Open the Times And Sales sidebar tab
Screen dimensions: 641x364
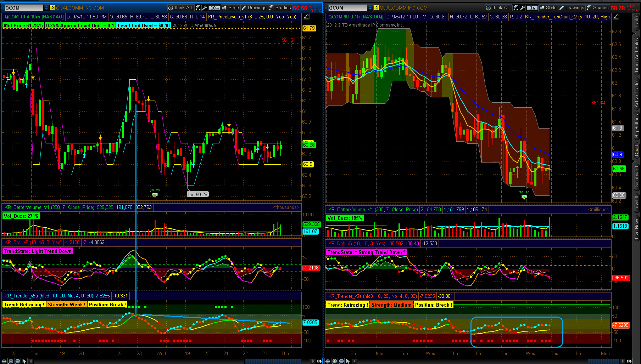pyautogui.click(x=637, y=56)
